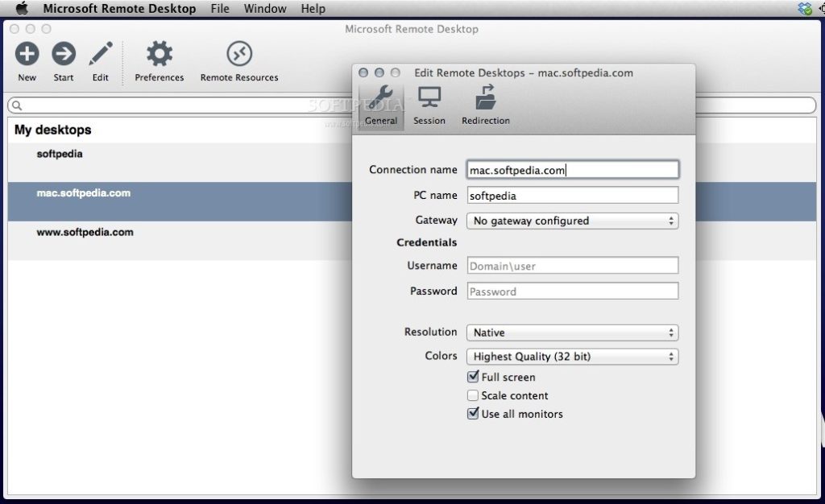Screen dimensions: 825x504
Task: Change the Resolution from Native
Action: coord(572,333)
